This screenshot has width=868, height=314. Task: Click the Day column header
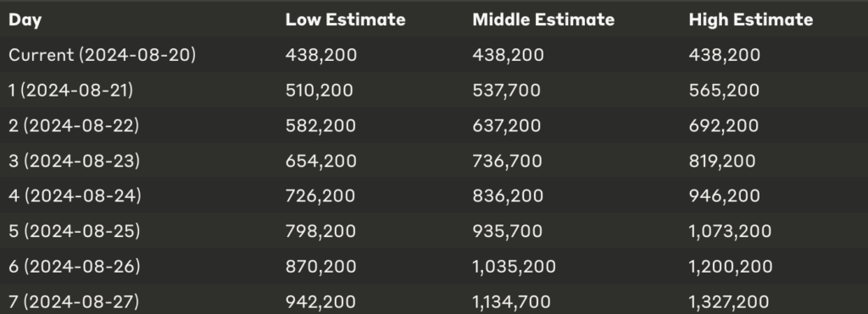(x=25, y=20)
